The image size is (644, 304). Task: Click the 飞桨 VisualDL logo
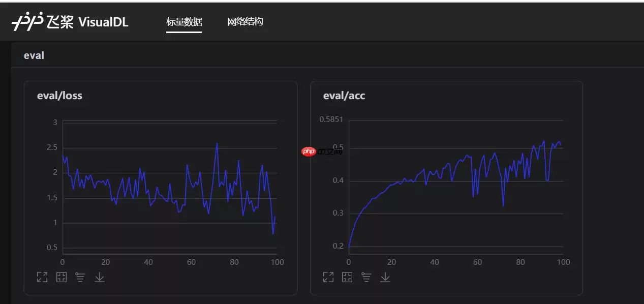(70, 21)
